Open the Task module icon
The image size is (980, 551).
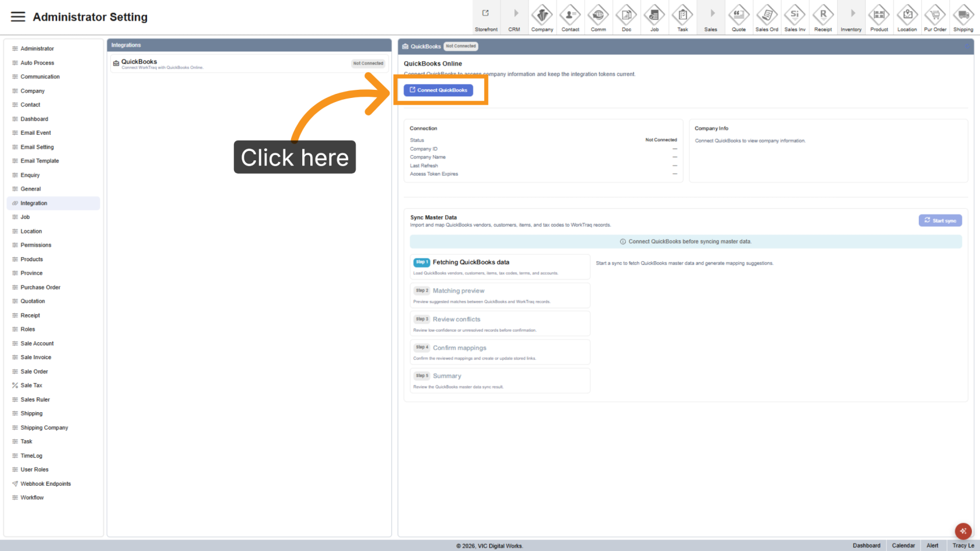[x=682, y=17]
